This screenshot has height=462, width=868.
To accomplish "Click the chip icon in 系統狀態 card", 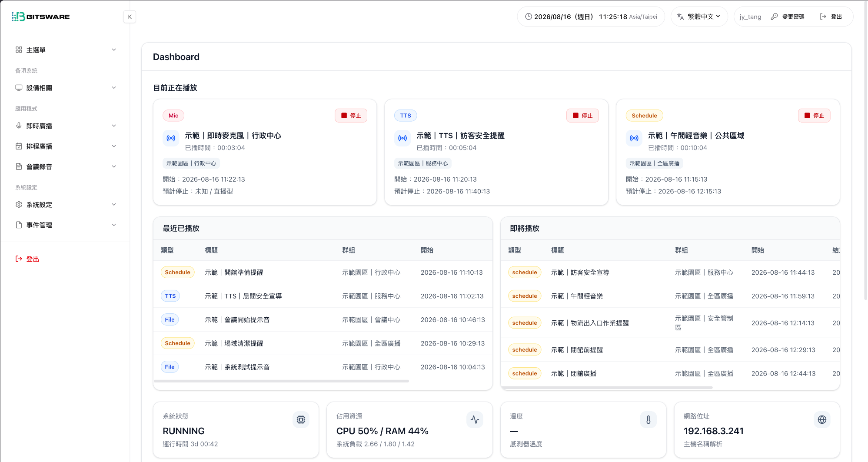I will [301, 419].
